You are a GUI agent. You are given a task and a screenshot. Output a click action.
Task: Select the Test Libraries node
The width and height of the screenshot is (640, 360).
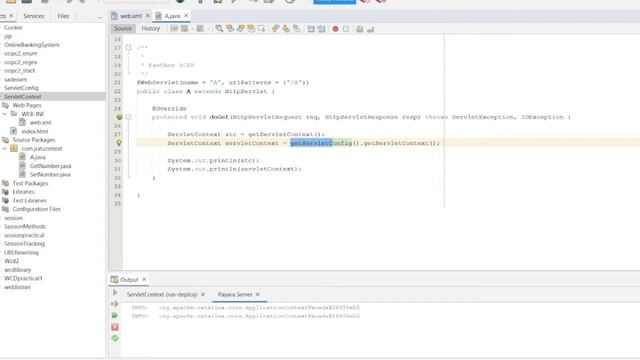[29, 200]
